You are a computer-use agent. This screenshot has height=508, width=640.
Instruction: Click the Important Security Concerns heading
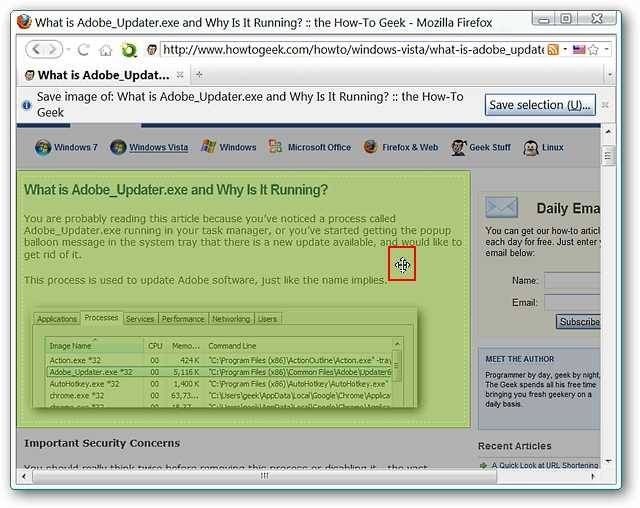(102, 443)
